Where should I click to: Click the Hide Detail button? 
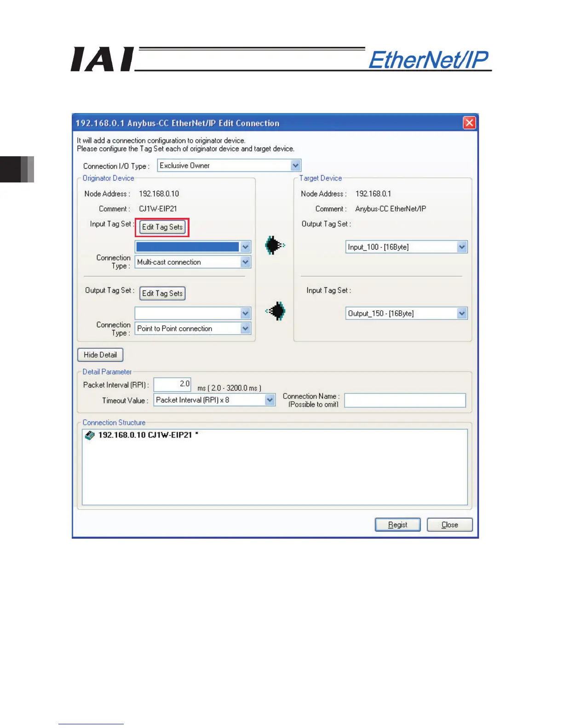pos(100,355)
